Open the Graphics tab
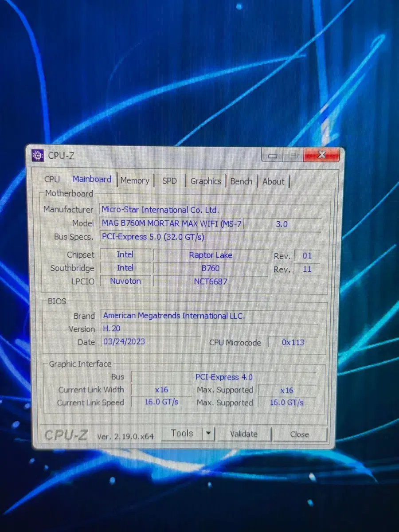399x532 pixels. (x=206, y=181)
